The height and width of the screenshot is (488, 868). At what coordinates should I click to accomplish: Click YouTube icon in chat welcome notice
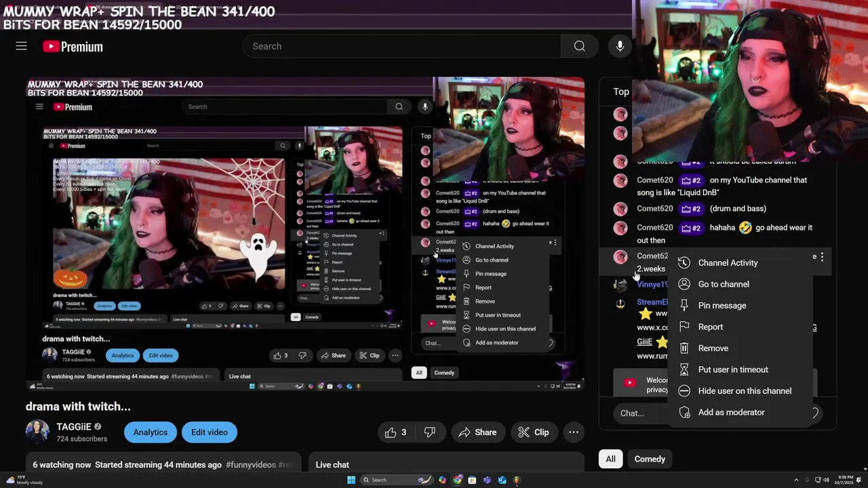pyautogui.click(x=630, y=382)
